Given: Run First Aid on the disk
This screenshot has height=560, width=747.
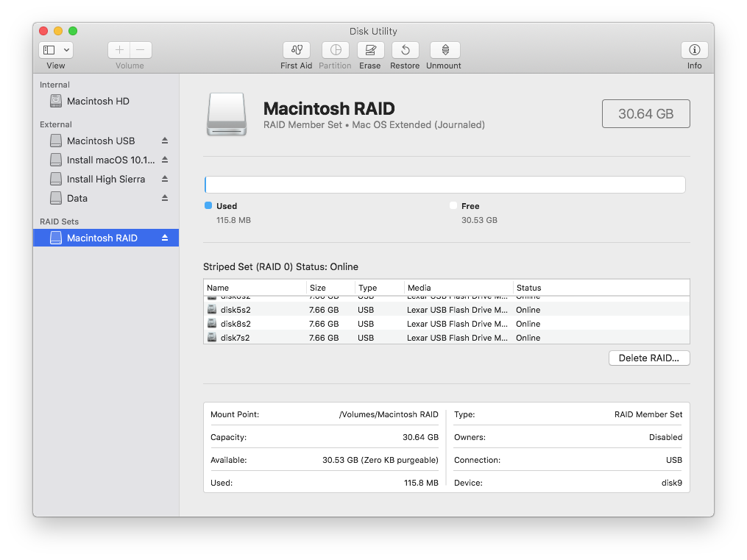Looking at the screenshot, I should pos(297,50).
